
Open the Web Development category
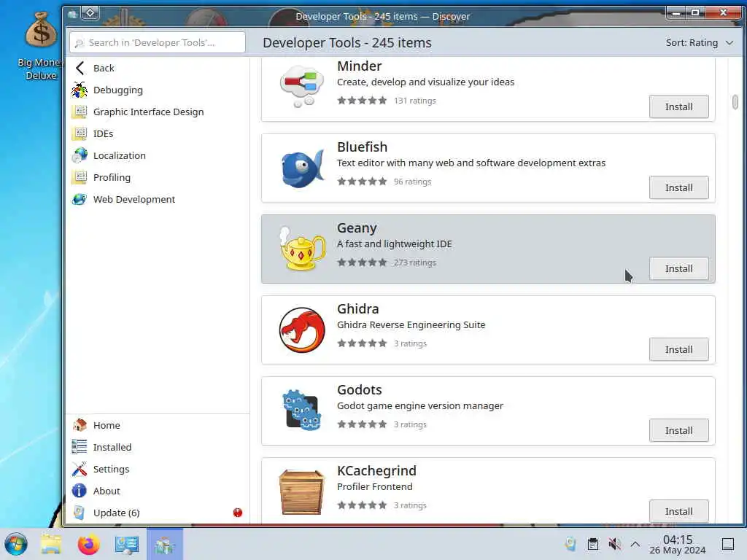coord(158,200)
